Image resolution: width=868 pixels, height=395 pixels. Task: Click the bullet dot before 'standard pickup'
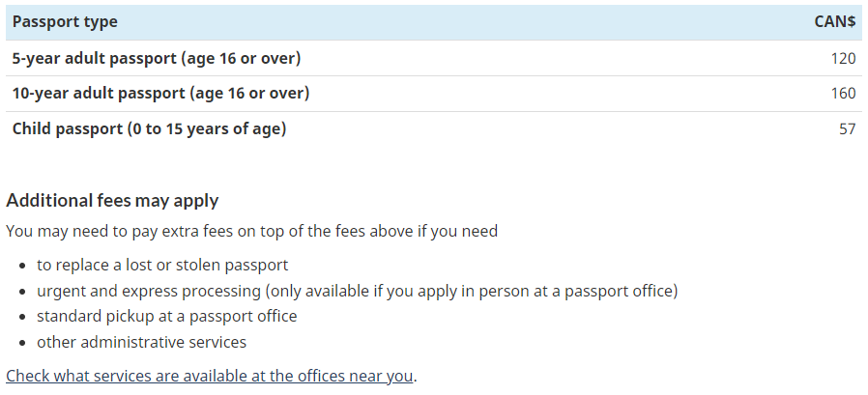coord(22,318)
